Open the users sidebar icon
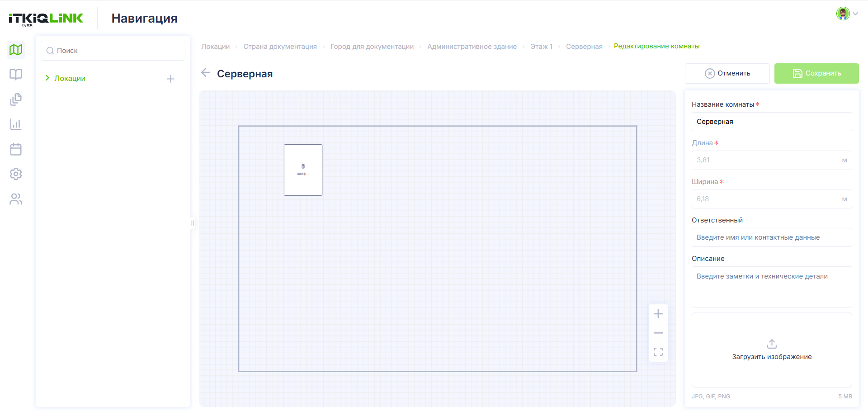The height and width of the screenshot is (416, 868). [x=16, y=199]
